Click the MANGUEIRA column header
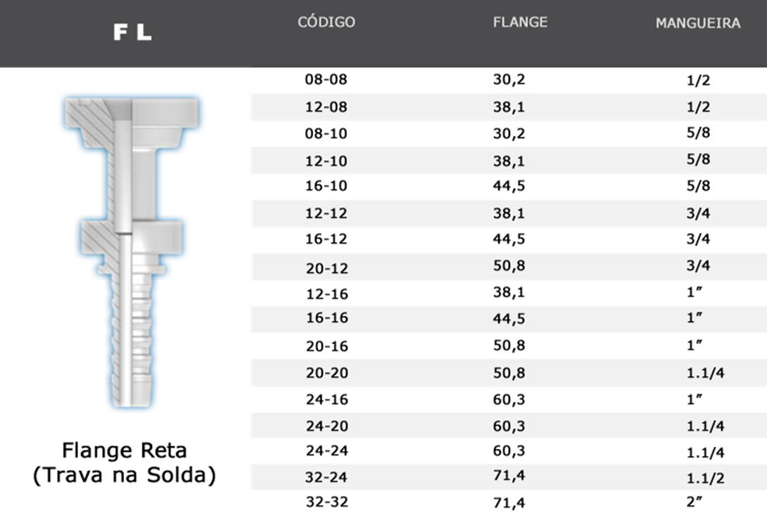Viewport: 767px width, 532px height. (x=697, y=23)
